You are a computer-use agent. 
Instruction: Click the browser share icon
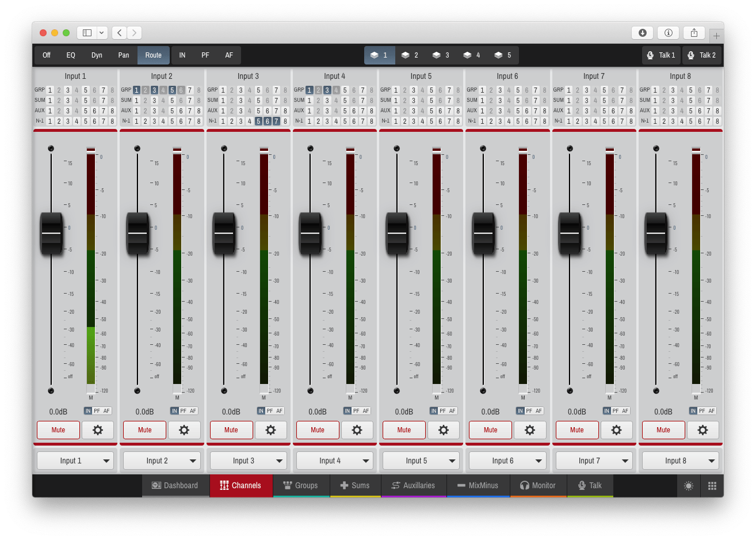[x=694, y=33]
